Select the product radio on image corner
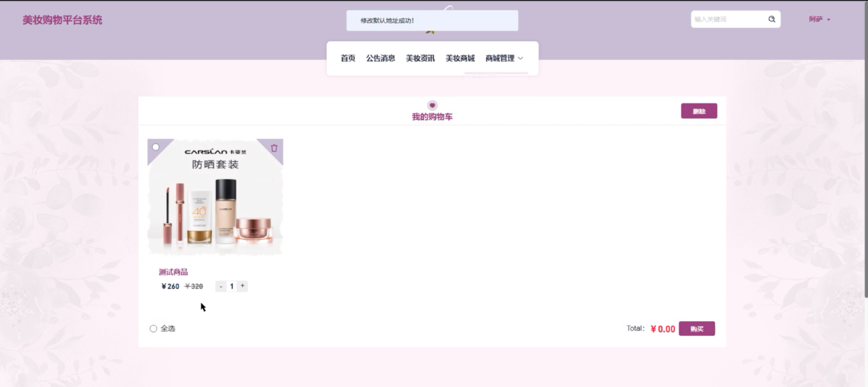The height and width of the screenshot is (387, 868). 156,147
